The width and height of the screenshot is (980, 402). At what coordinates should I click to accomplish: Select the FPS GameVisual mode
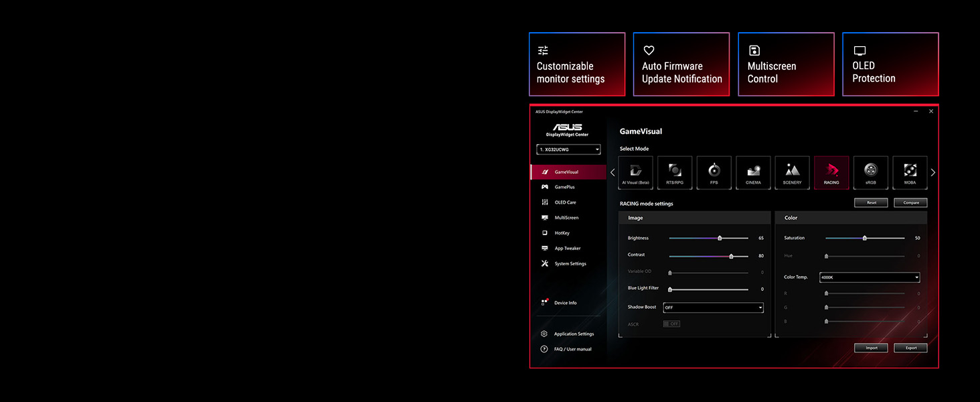(x=714, y=172)
